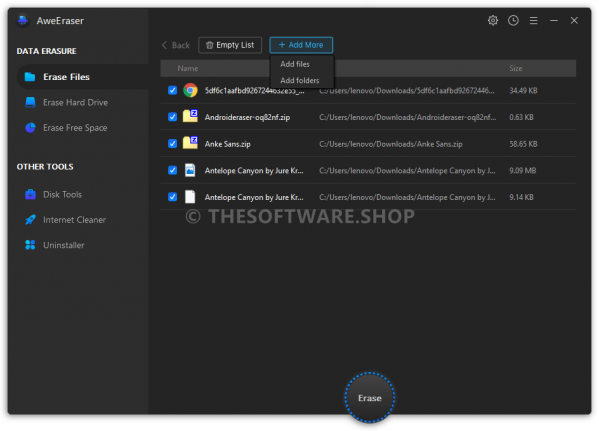Uncheck the 5df6c1aafbd file checkbox
599x431 pixels.
coord(173,91)
